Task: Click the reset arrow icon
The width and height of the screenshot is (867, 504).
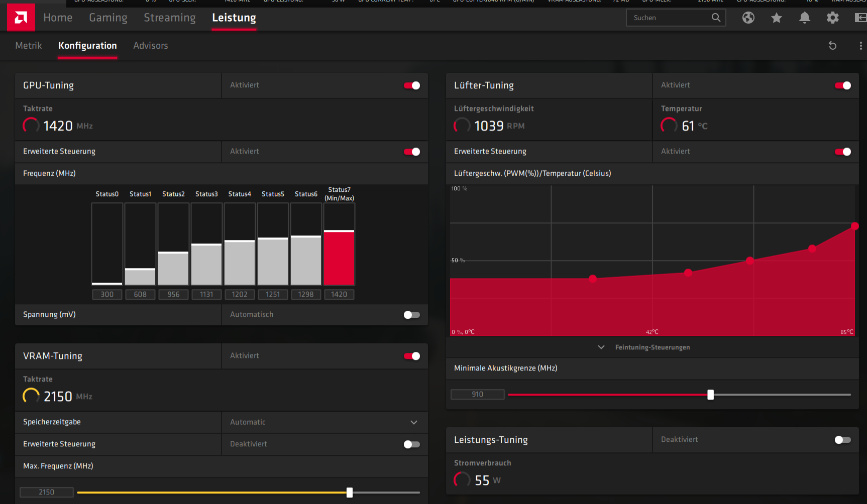Action: tap(832, 46)
